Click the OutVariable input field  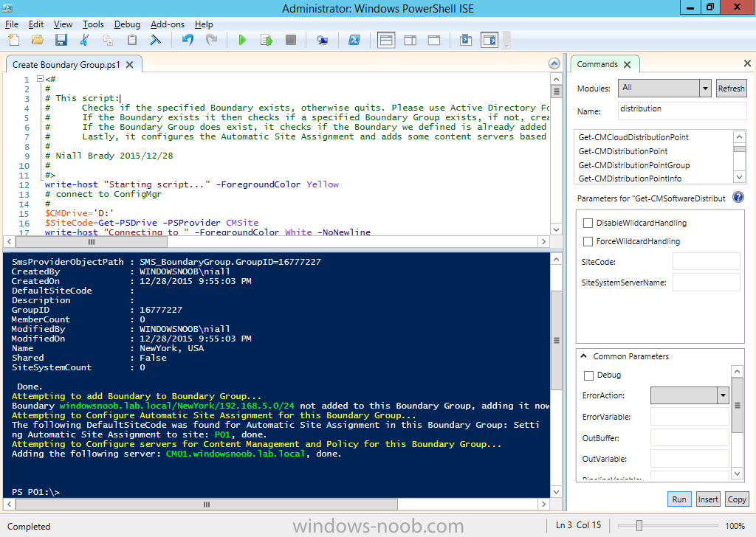pos(690,459)
